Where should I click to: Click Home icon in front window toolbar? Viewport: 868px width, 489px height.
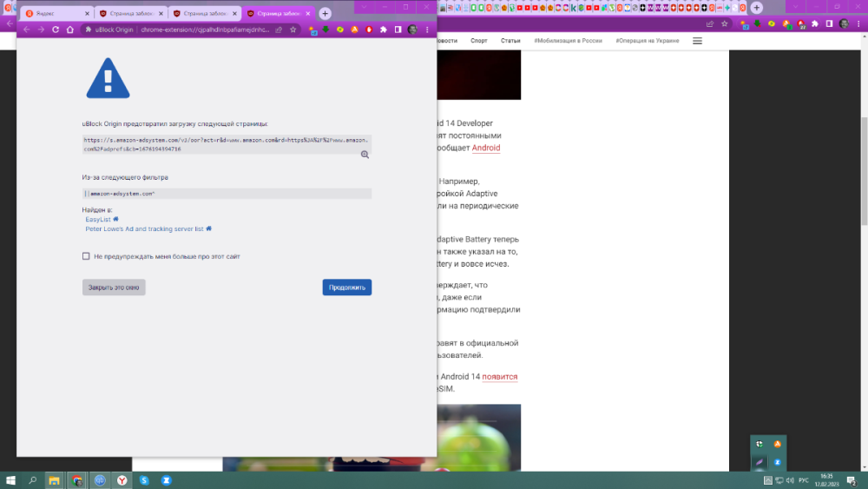69,30
